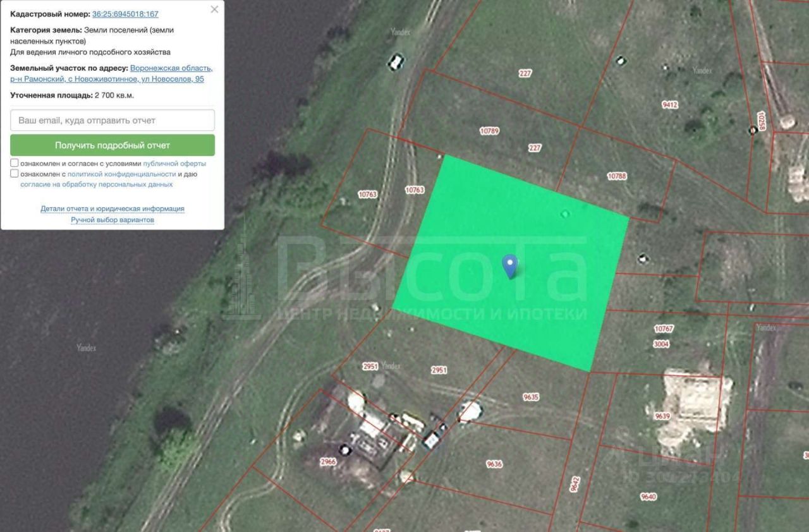Focus the email input field

click(x=113, y=120)
